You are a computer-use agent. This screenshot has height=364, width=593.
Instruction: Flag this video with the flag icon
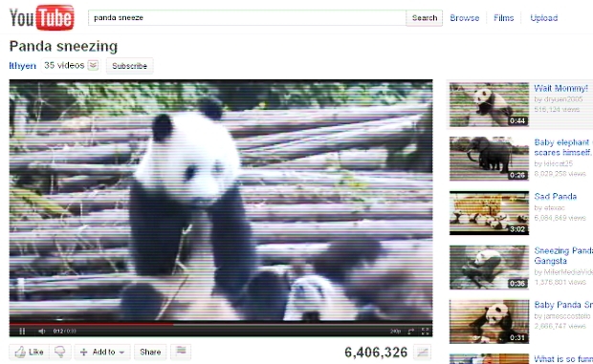pyautogui.click(x=181, y=352)
